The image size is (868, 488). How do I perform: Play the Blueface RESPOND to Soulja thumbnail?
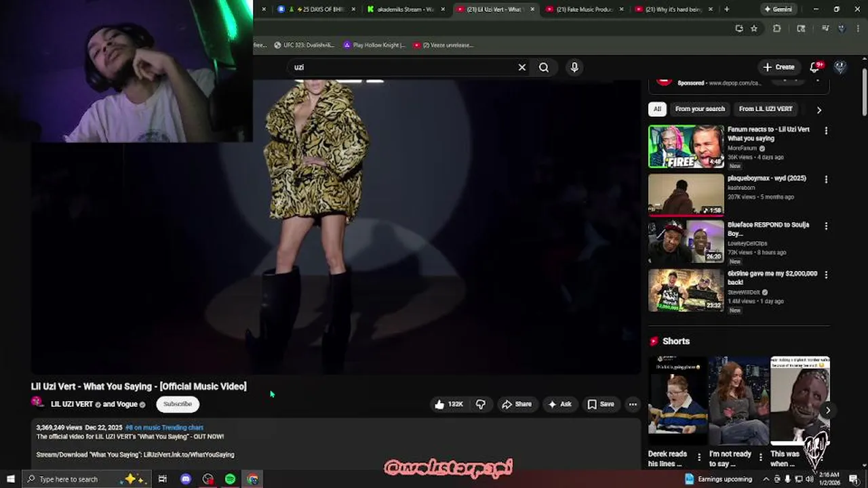[686, 242]
